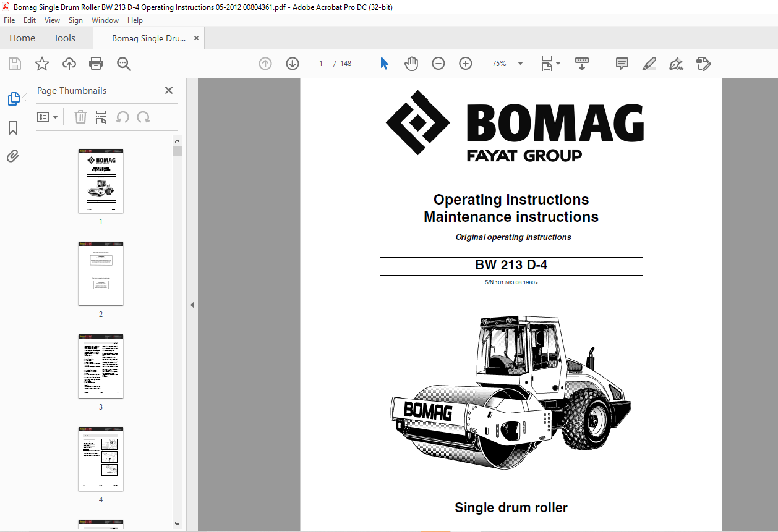
Task: Open the Find text magnifier tool
Action: pos(124,64)
